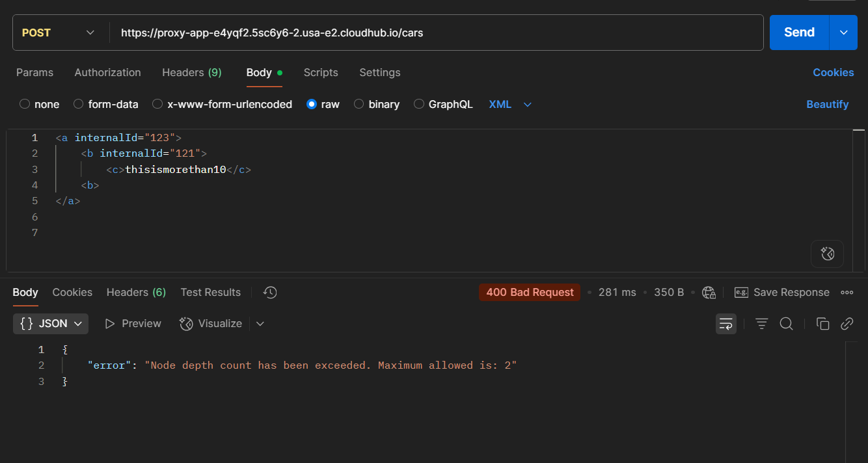This screenshot has width=868, height=463.
Task: Open the JSON response format dropdown
Action: [x=50, y=323]
